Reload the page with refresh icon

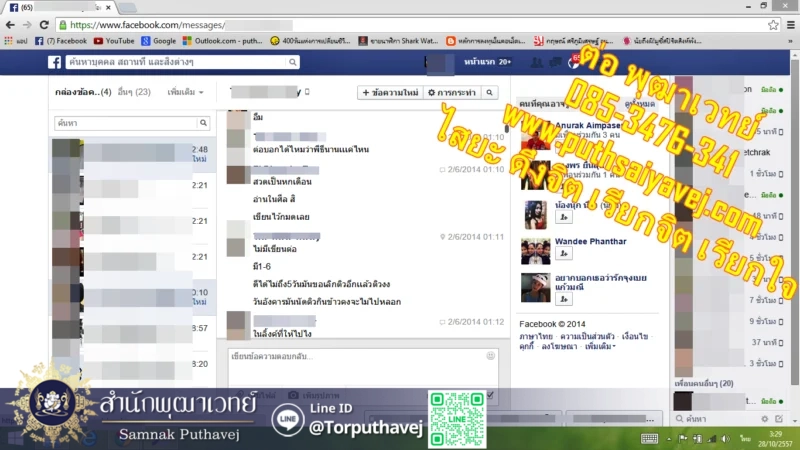44,24
